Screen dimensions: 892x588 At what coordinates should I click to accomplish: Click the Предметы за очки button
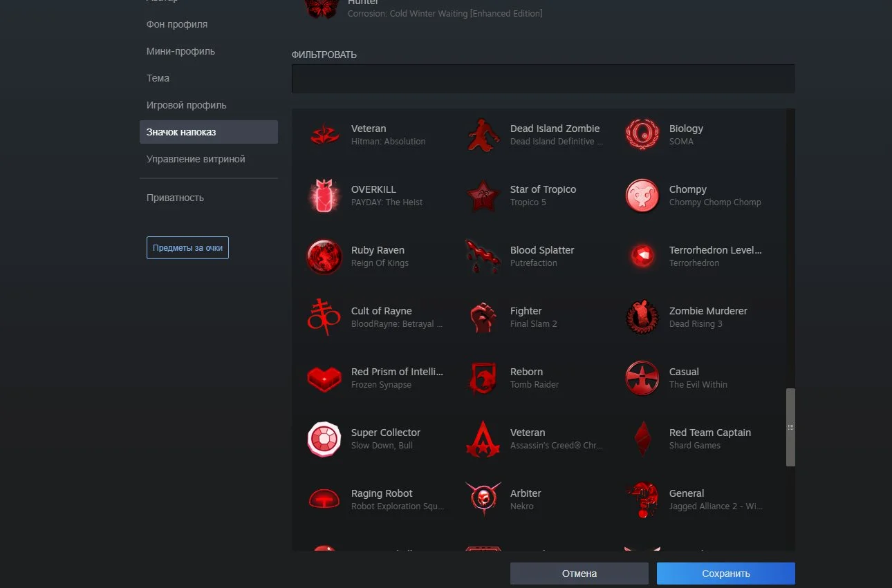pos(187,248)
